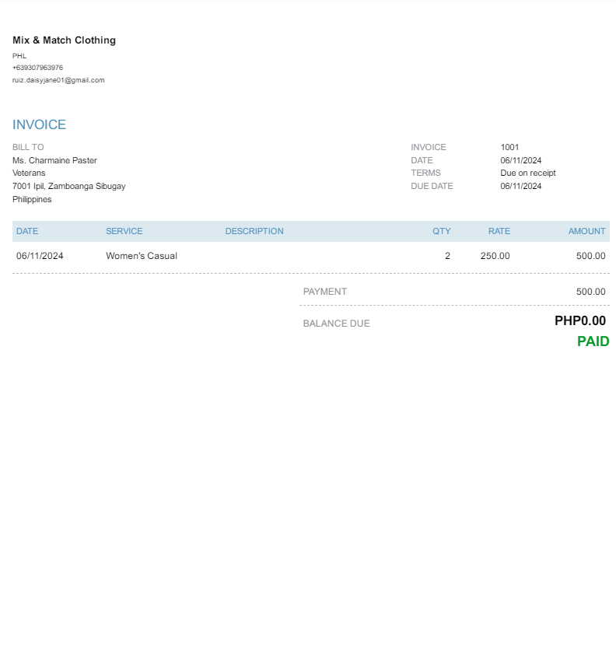This screenshot has height=672, width=616.
Task: Click the green PAID status
Action: coord(593,341)
